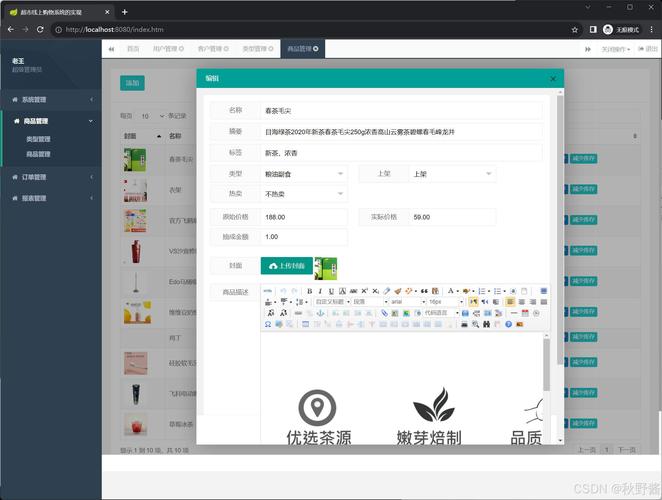Click the editor undo arrow
662x500 pixels.
pyautogui.click(x=283, y=291)
